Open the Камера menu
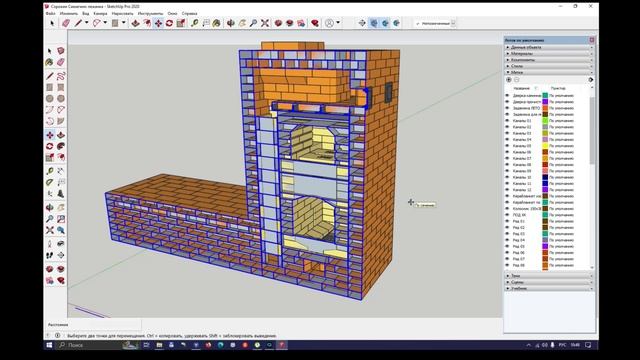This screenshot has height=360, width=640. (100, 13)
